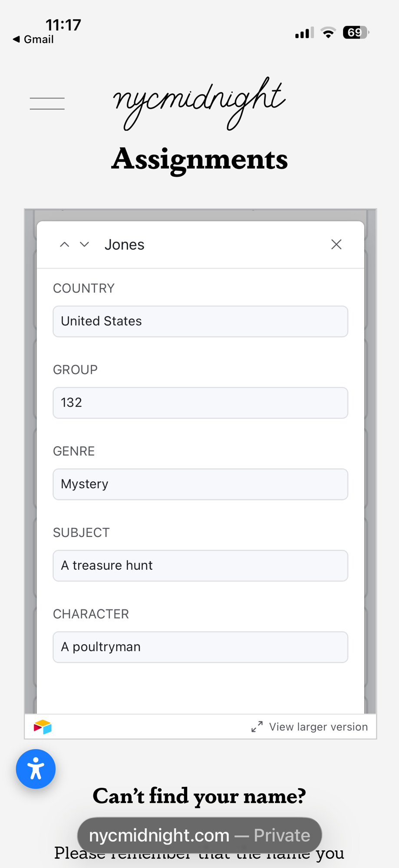This screenshot has height=868, width=399.
Task: Click the Subject field A treasure hunt
Action: tap(200, 566)
